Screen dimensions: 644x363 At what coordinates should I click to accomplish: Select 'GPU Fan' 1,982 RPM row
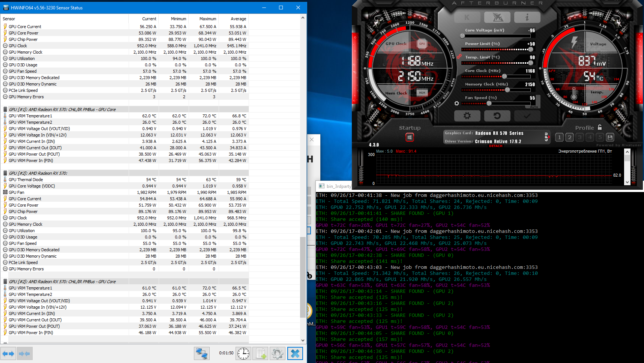pyautogui.click(x=125, y=192)
